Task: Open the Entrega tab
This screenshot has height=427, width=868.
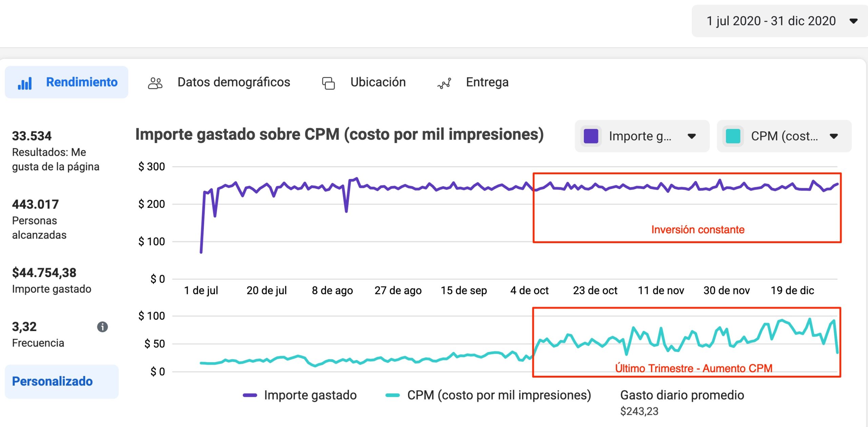Action: coord(487,82)
